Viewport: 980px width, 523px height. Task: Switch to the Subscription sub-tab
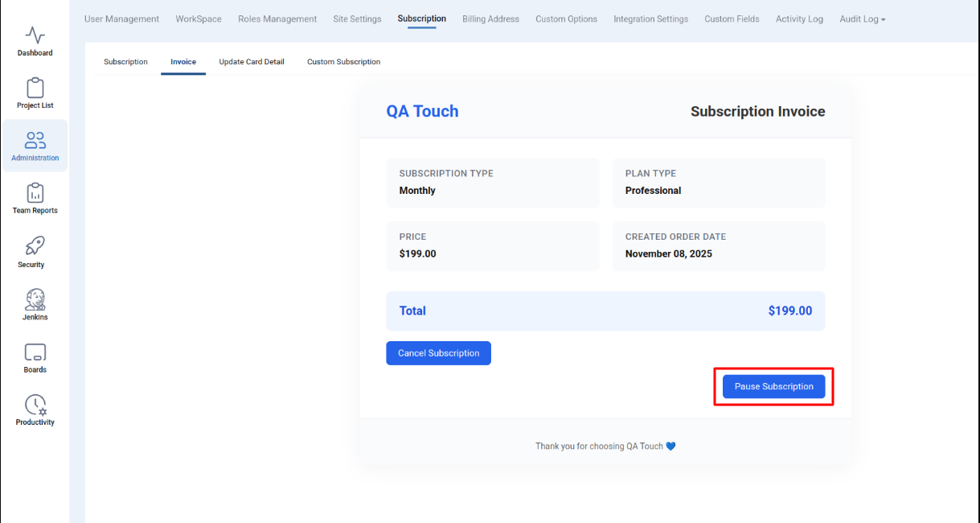125,62
